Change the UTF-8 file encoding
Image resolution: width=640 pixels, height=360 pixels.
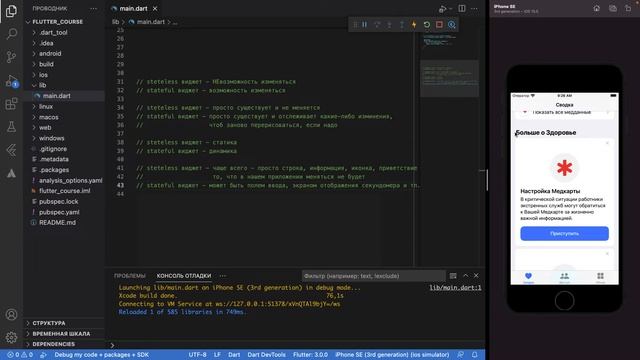coord(198,355)
